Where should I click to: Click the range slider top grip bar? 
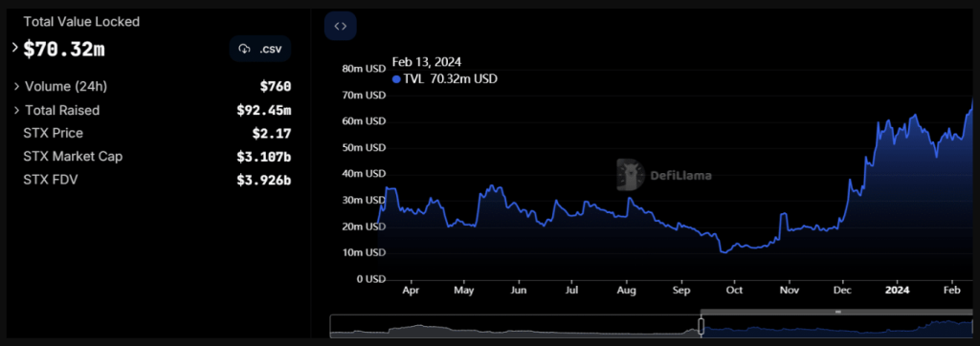837,311
